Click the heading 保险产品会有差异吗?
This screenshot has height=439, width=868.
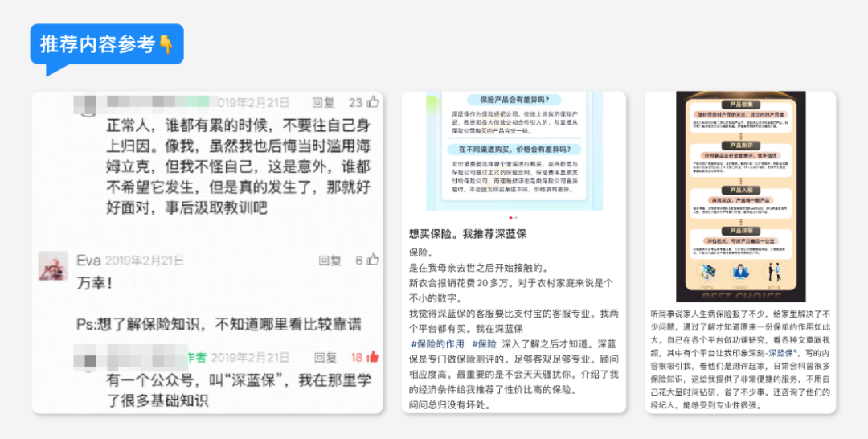(x=515, y=101)
